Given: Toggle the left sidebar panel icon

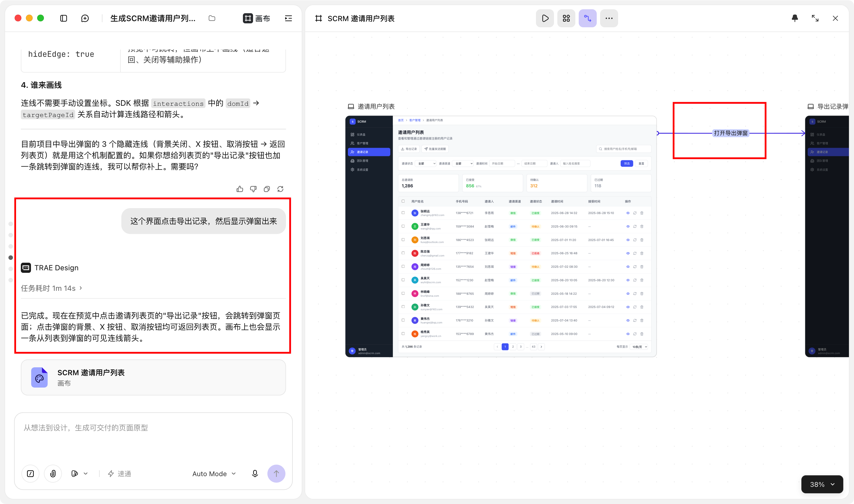Looking at the screenshot, I should 64,18.
